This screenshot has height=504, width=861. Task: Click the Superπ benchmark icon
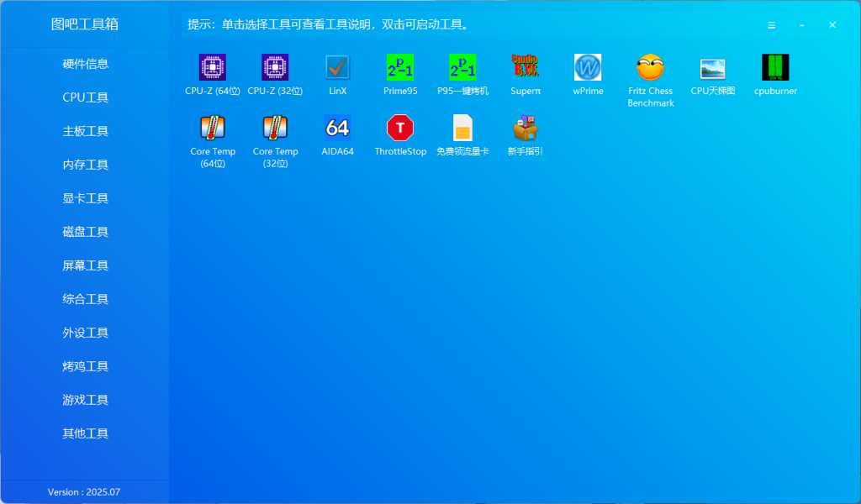[x=526, y=67]
